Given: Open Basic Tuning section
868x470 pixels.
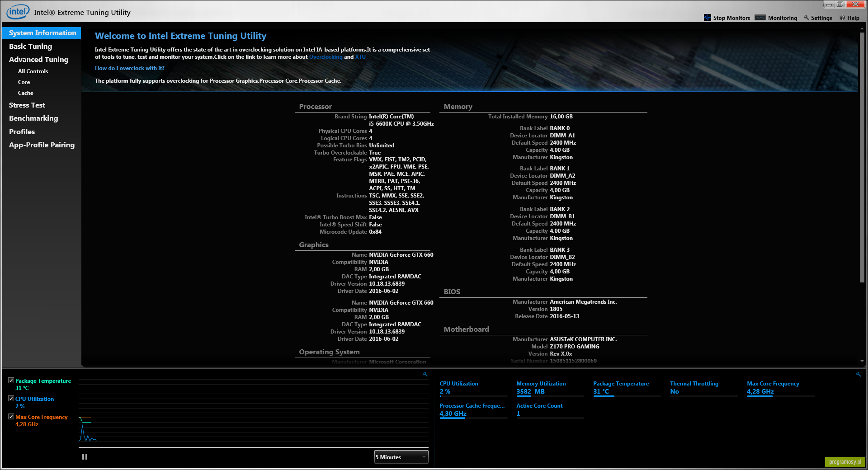Looking at the screenshot, I should pos(30,46).
